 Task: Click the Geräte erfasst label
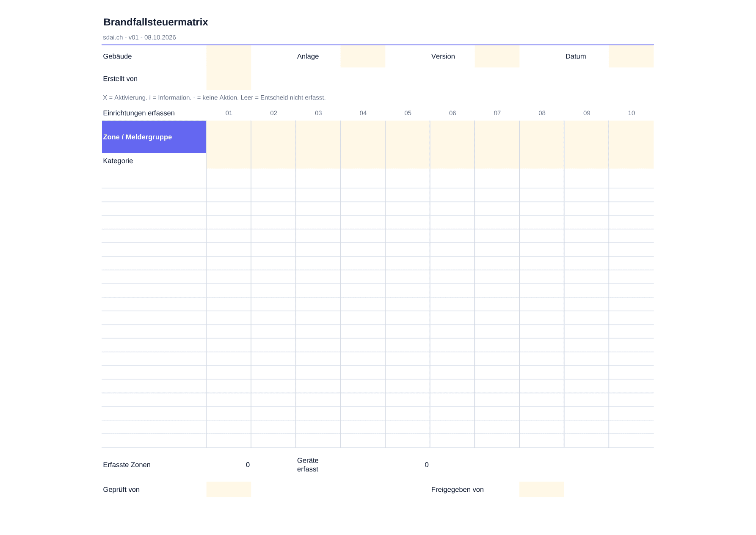click(308, 465)
